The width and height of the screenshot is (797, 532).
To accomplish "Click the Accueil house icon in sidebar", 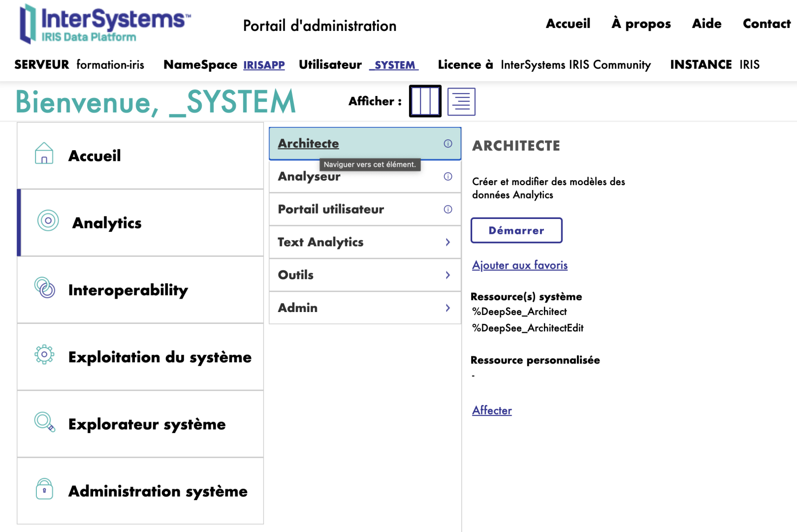I will [44, 153].
